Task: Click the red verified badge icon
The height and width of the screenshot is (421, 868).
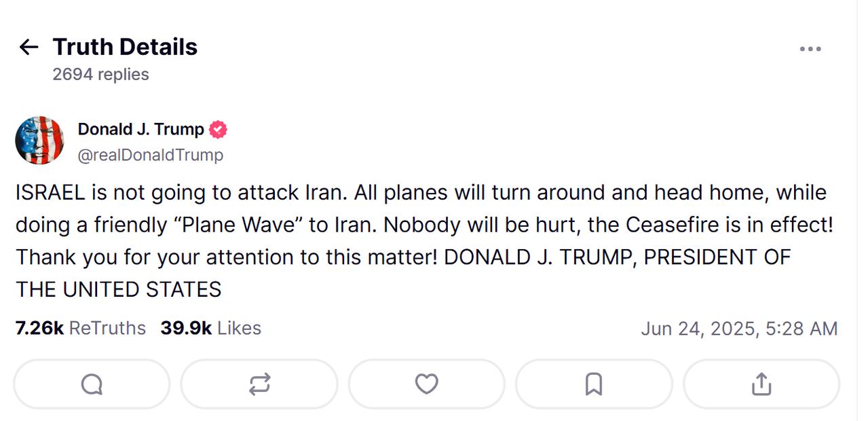Action: pyautogui.click(x=218, y=129)
